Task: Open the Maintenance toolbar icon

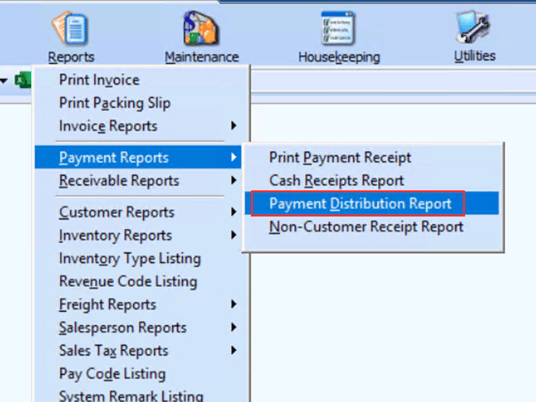Action: [201, 28]
